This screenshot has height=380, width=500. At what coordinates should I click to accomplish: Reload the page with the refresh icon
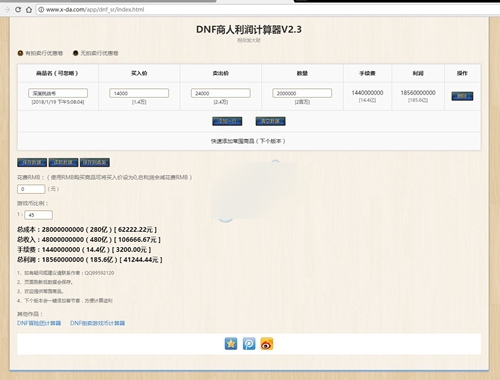click(18, 10)
